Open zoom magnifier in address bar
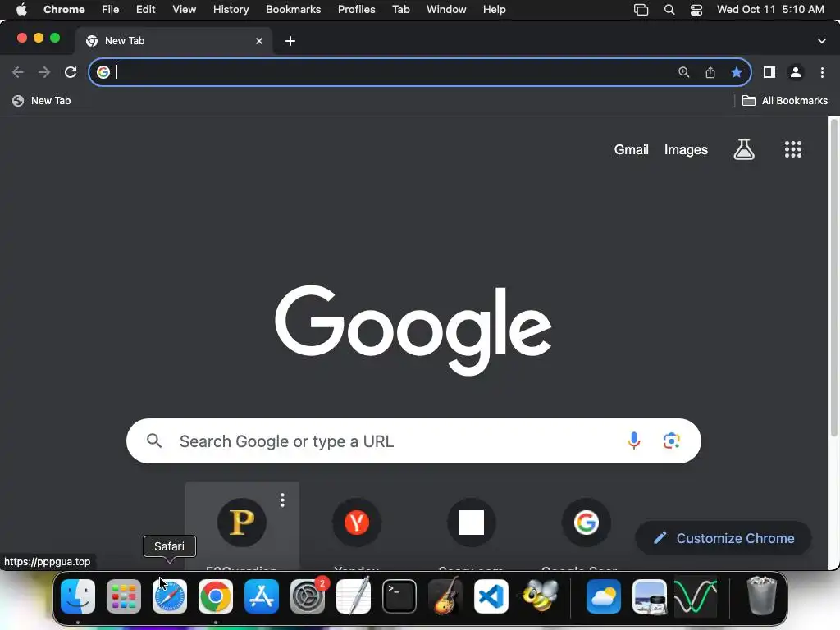840x630 pixels. point(683,72)
